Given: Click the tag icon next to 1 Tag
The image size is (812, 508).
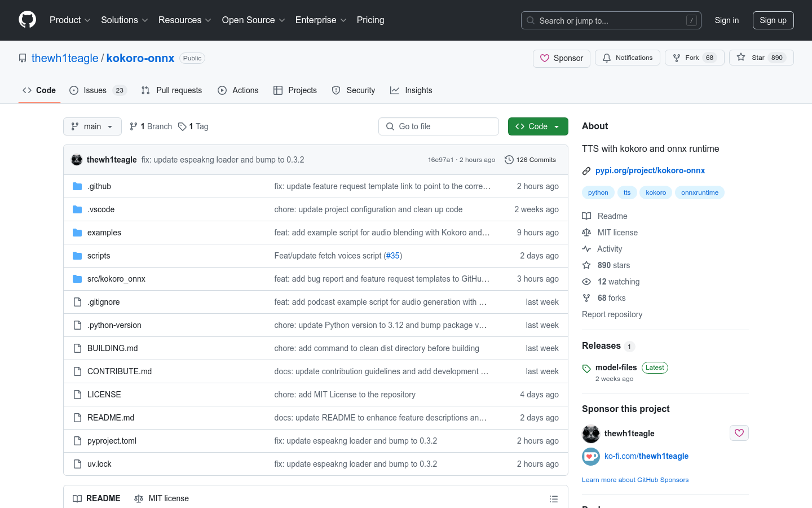Looking at the screenshot, I should (182, 126).
